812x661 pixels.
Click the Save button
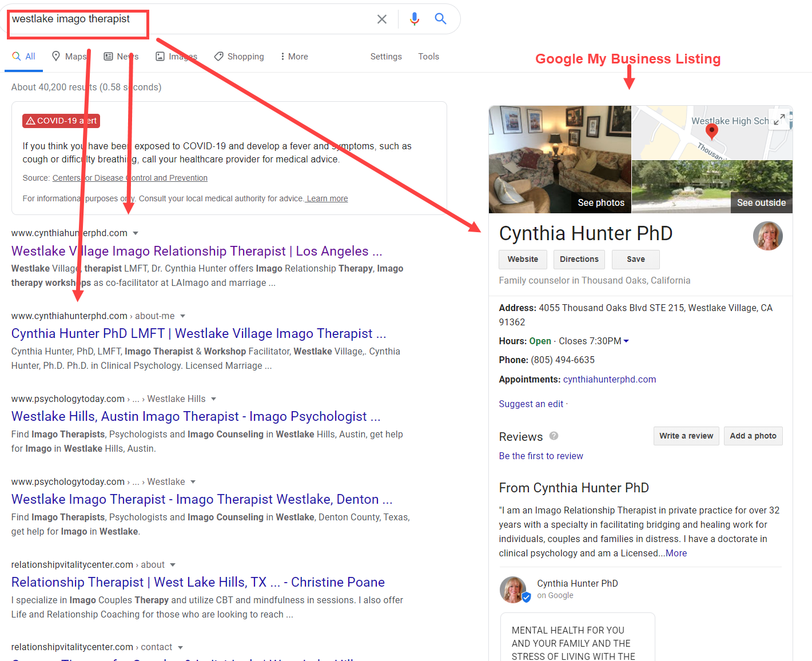[635, 259]
